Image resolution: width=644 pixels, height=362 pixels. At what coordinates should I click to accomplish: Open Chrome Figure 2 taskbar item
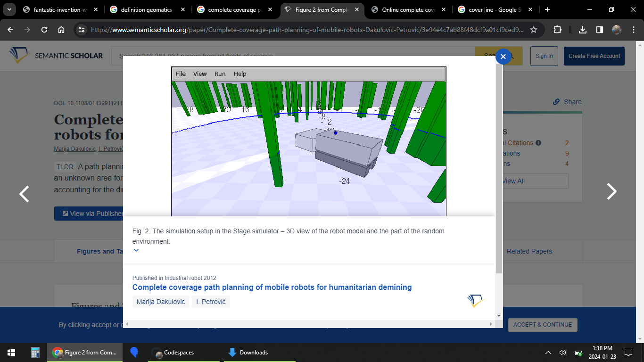click(x=84, y=352)
